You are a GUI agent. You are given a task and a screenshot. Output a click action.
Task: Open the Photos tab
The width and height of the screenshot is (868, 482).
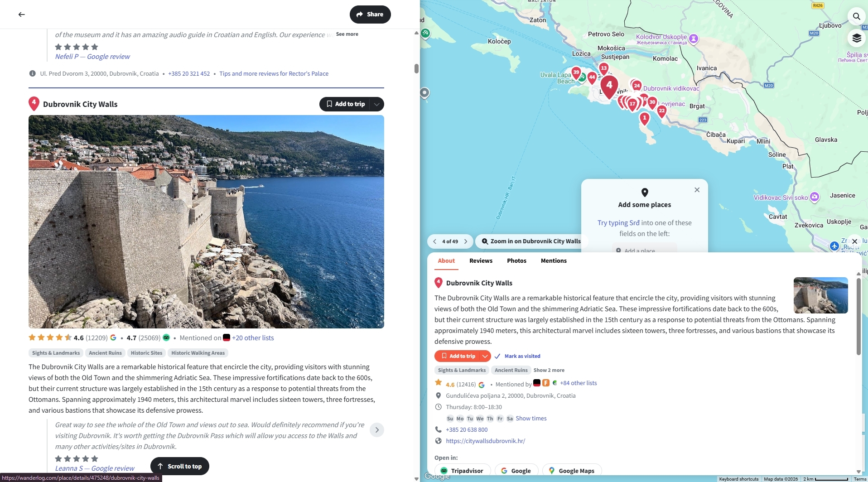click(516, 261)
